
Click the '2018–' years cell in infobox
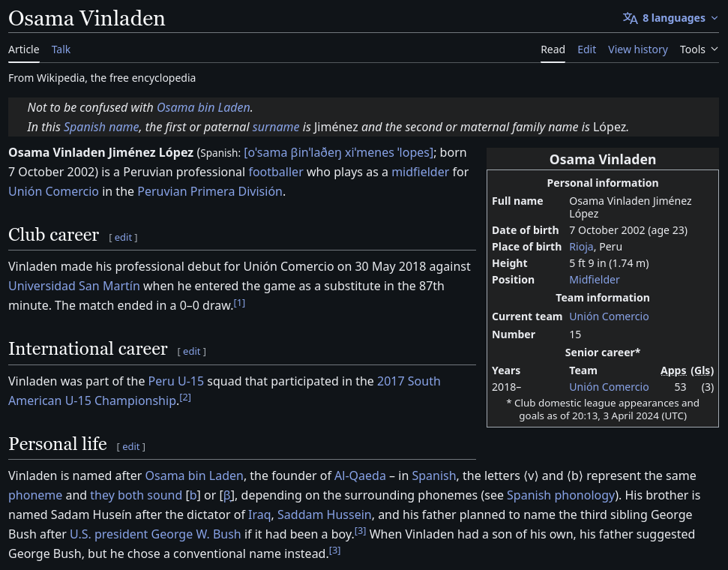point(507,387)
